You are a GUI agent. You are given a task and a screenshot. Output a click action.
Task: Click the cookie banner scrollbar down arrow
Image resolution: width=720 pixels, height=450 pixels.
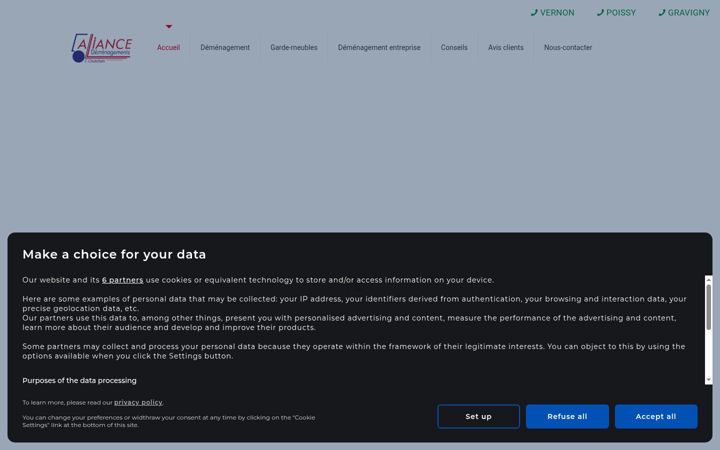(x=709, y=380)
